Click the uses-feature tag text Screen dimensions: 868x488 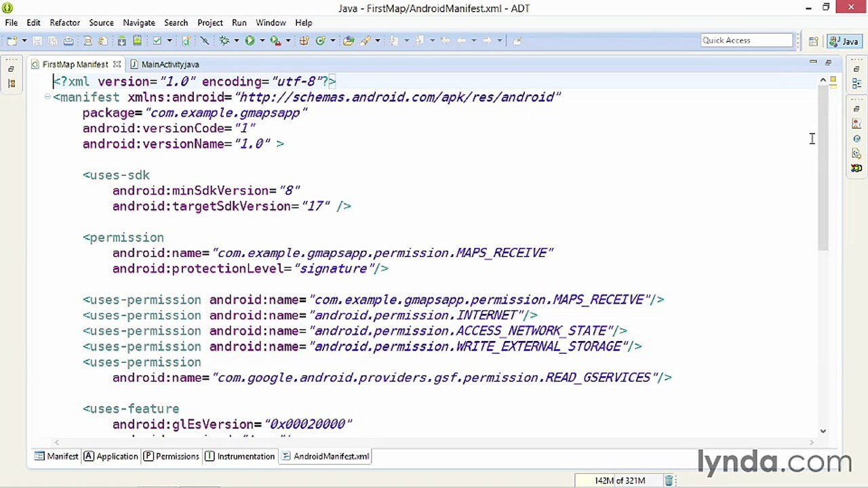click(131, 409)
